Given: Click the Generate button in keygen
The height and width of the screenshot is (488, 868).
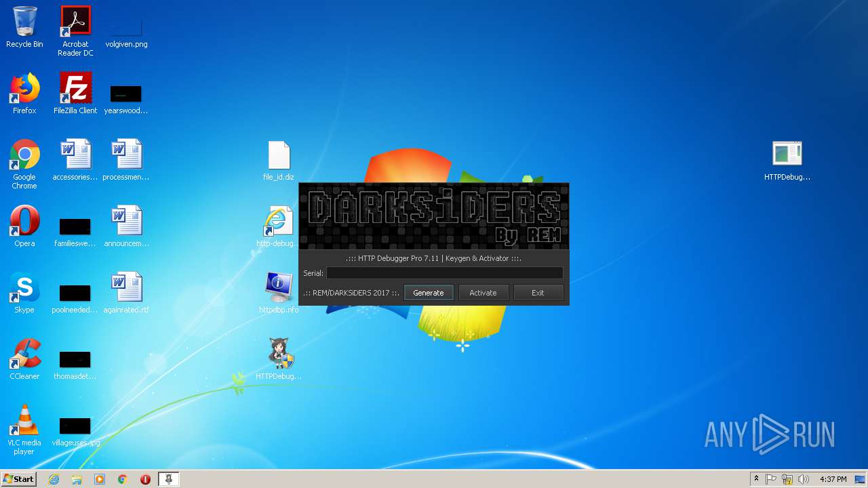Looking at the screenshot, I should click(429, 293).
